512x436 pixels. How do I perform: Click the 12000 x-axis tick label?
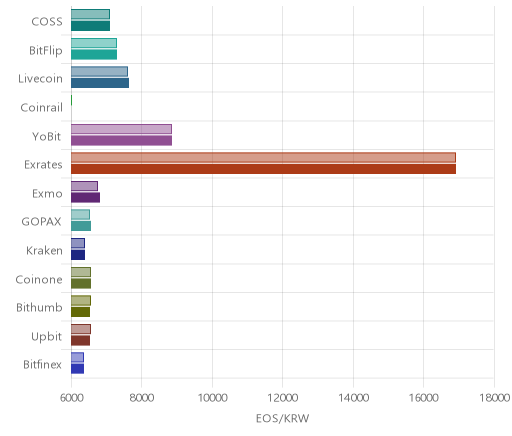(283, 398)
